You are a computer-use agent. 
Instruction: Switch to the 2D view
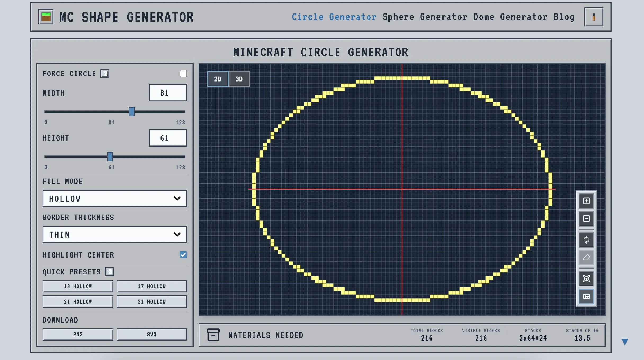coord(218,79)
